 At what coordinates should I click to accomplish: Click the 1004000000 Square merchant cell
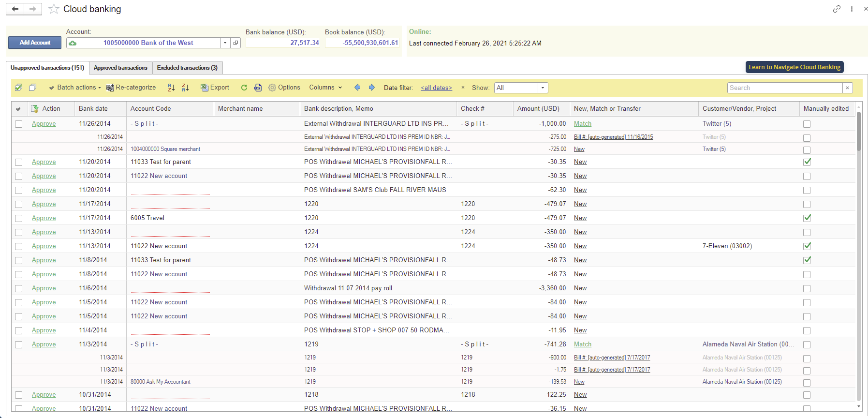170,149
